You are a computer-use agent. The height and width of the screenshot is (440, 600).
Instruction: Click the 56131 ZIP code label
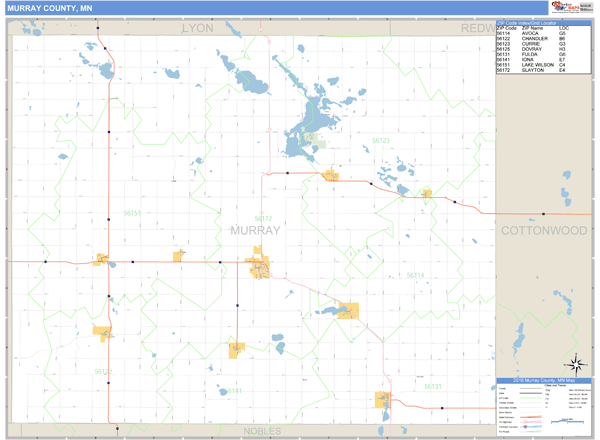click(432, 386)
